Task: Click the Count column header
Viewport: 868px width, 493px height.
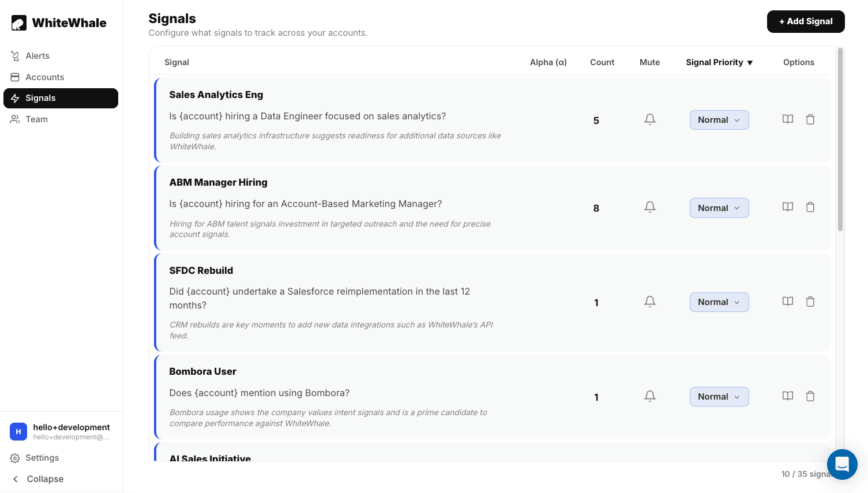Action: 602,62
